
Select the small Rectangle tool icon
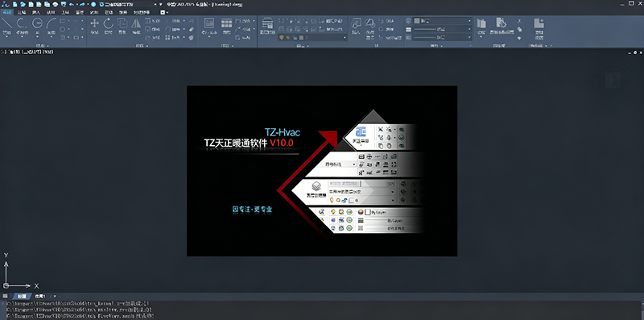(63, 21)
